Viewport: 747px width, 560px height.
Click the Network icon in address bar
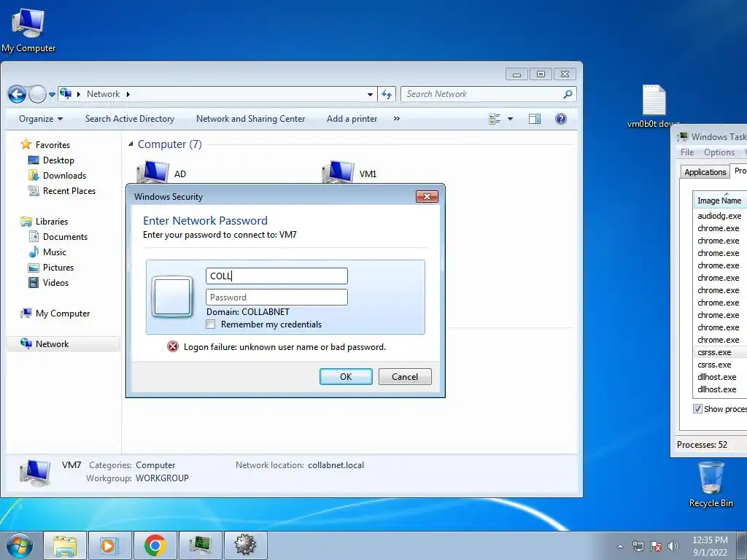coord(66,94)
